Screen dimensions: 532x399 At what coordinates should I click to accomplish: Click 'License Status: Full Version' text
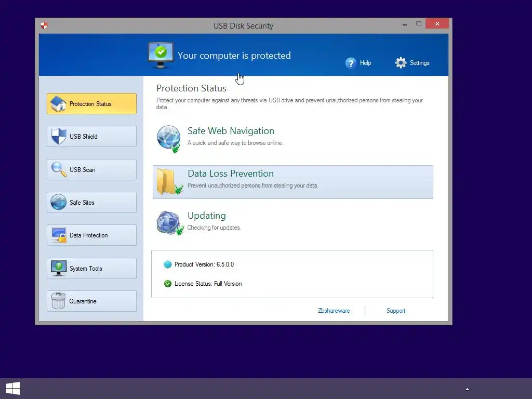click(208, 284)
